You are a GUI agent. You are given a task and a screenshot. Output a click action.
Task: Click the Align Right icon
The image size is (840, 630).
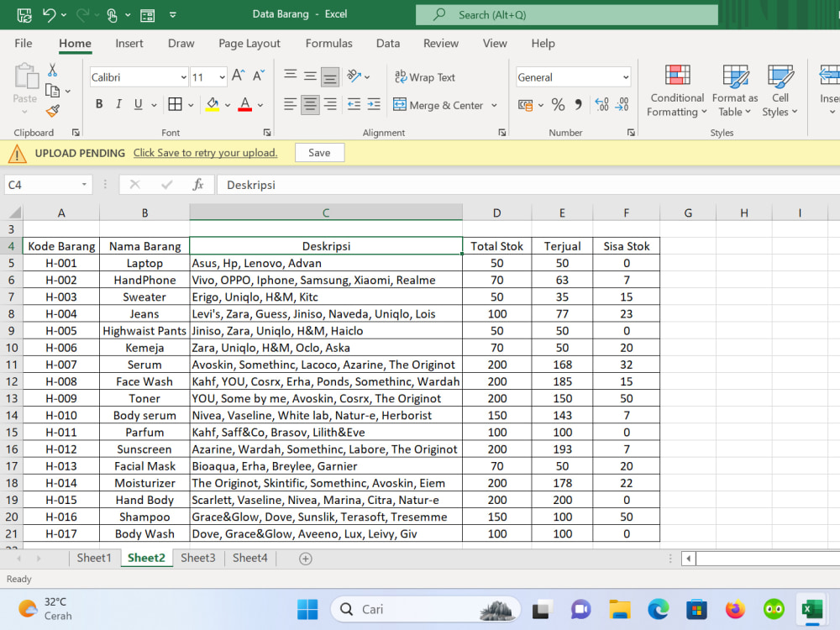[330, 104]
